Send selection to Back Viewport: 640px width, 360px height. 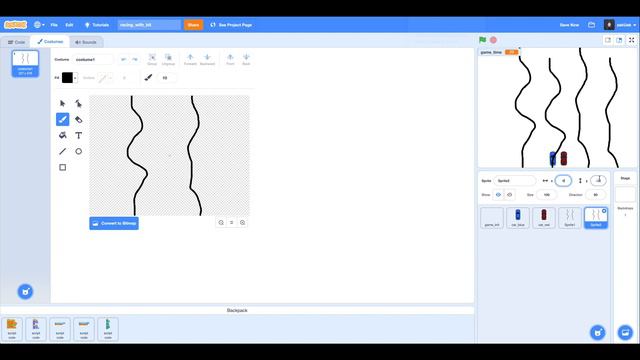click(x=246, y=60)
